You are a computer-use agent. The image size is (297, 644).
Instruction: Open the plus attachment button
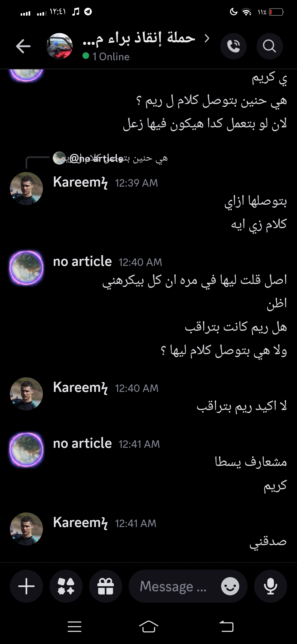pos(26,586)
